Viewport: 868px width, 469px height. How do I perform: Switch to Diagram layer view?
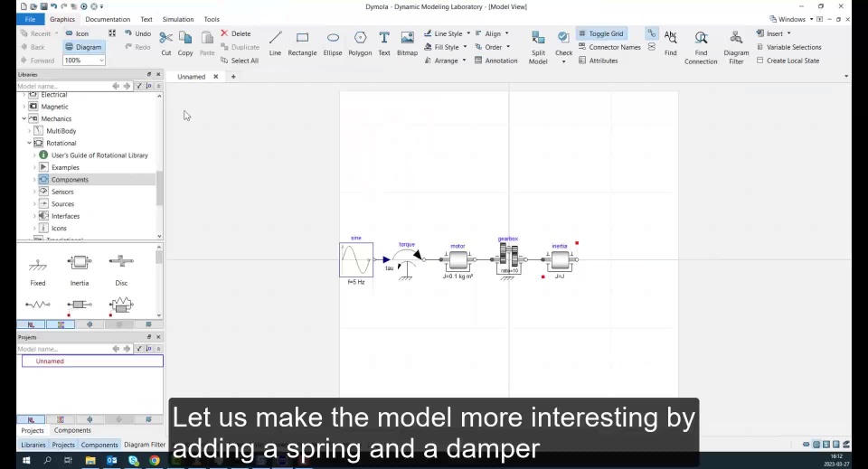83,47
